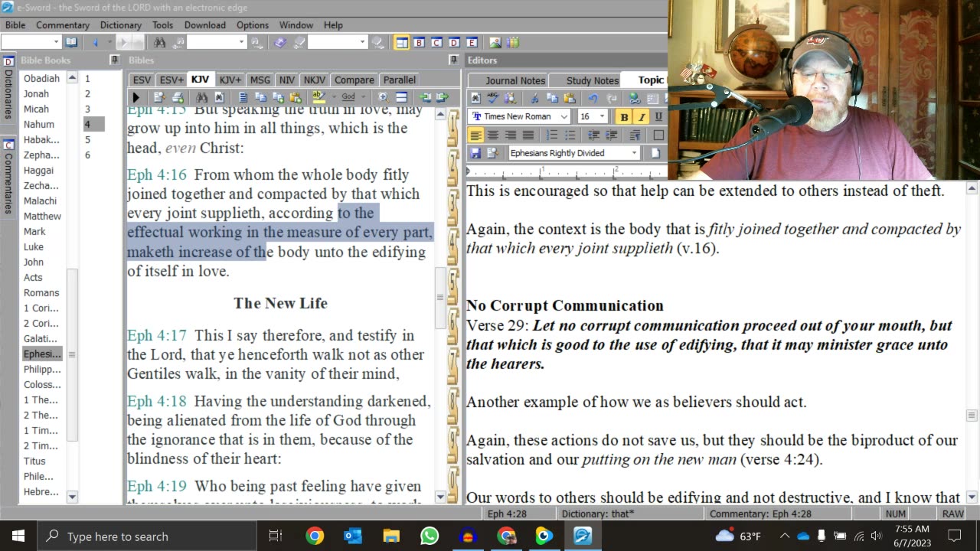Image resolution: width=980 pixels, height=551 pixels.
Task: Open the font size 16 dropdown
Action: coord(602,116)
